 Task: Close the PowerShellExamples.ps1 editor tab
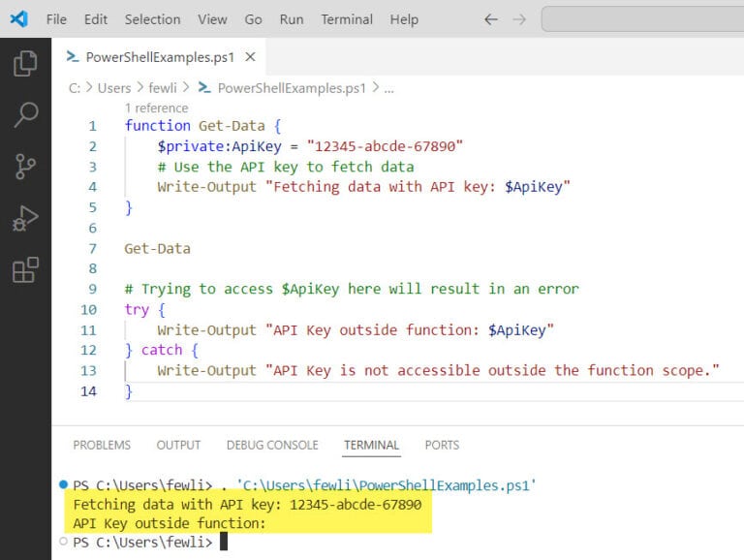[250, 57]
